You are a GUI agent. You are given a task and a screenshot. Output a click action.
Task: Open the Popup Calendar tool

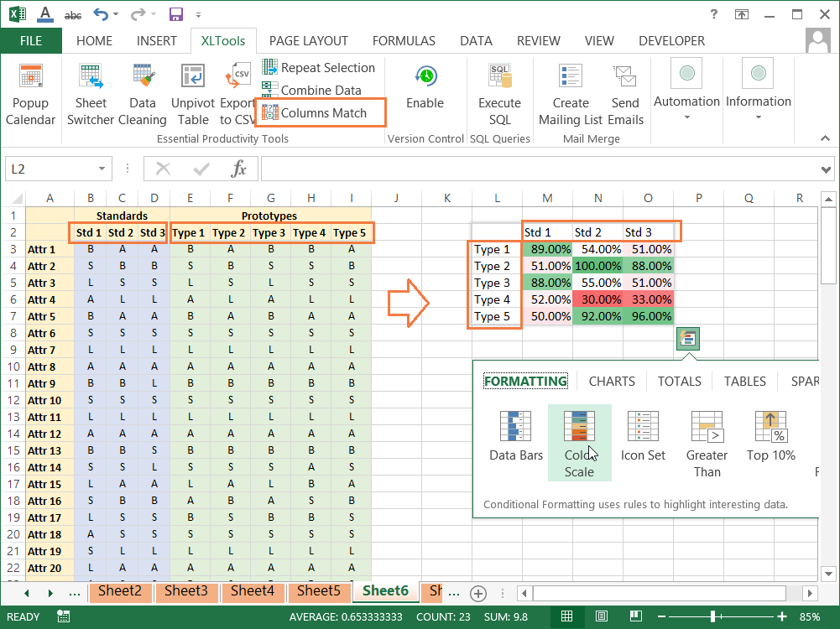pos(30,92)
